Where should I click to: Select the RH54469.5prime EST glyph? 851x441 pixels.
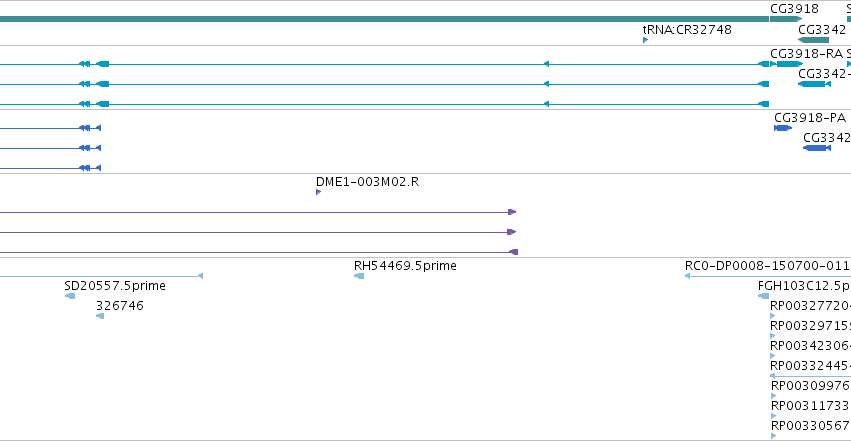[359, 276]
